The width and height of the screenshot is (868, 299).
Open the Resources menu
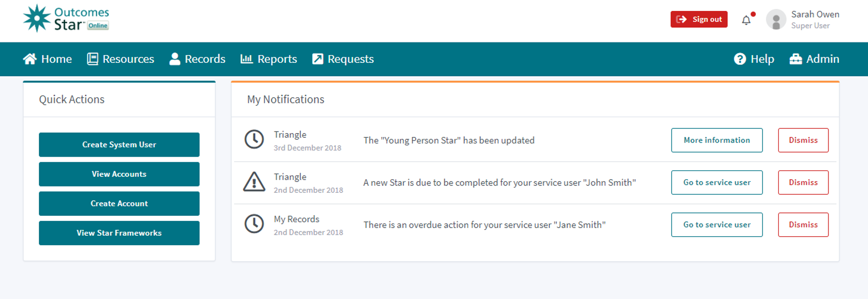(x=121, y=59)
